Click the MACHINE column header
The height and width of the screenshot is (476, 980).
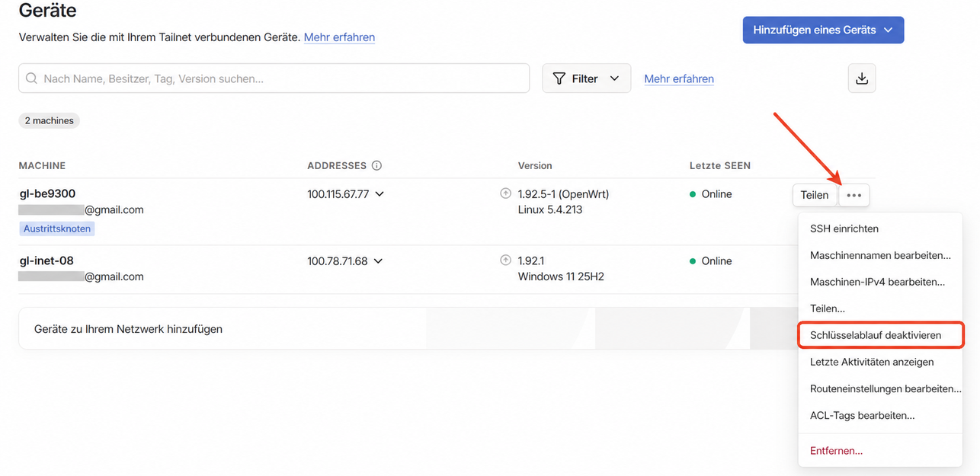[42, 165]
